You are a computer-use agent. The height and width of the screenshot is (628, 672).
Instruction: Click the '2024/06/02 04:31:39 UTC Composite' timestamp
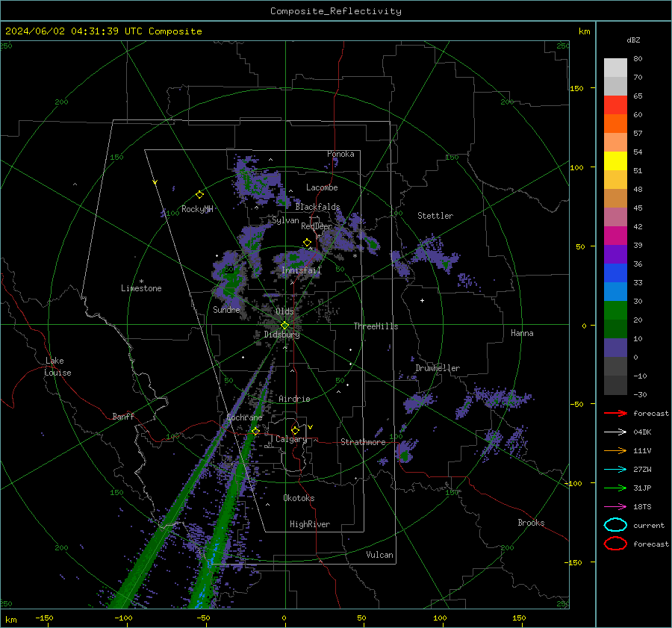(103, 31)
